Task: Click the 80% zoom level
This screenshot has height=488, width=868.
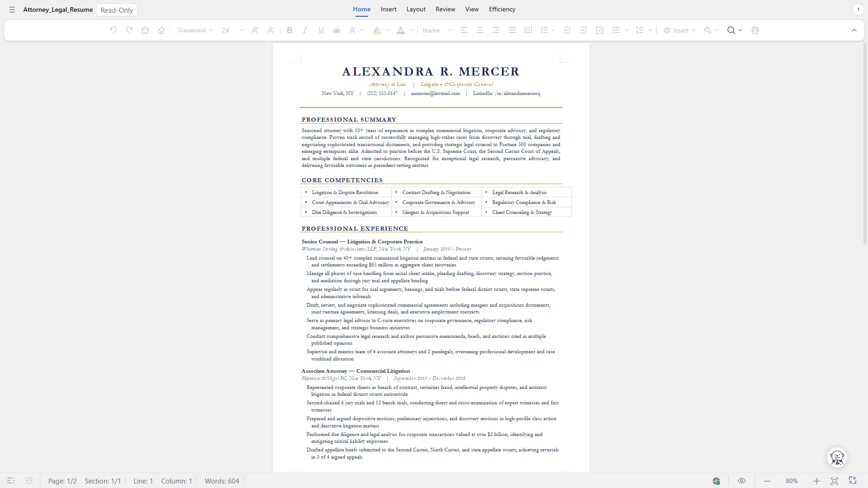Action: (792, 481)
